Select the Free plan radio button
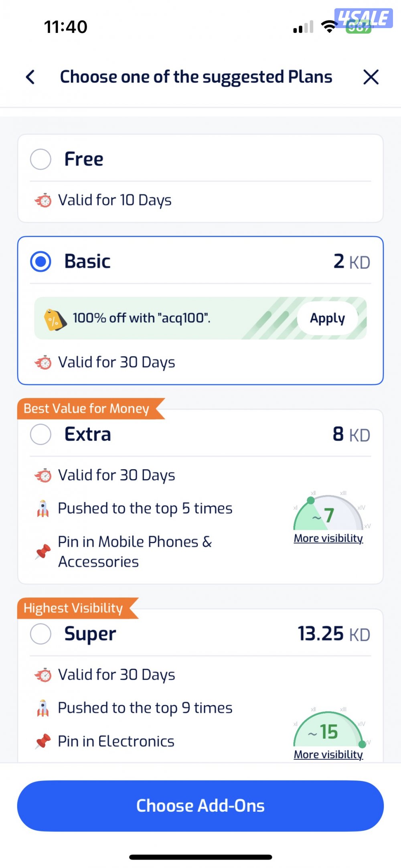This screenshot has height=868, width=401. [x=41, y=159]
